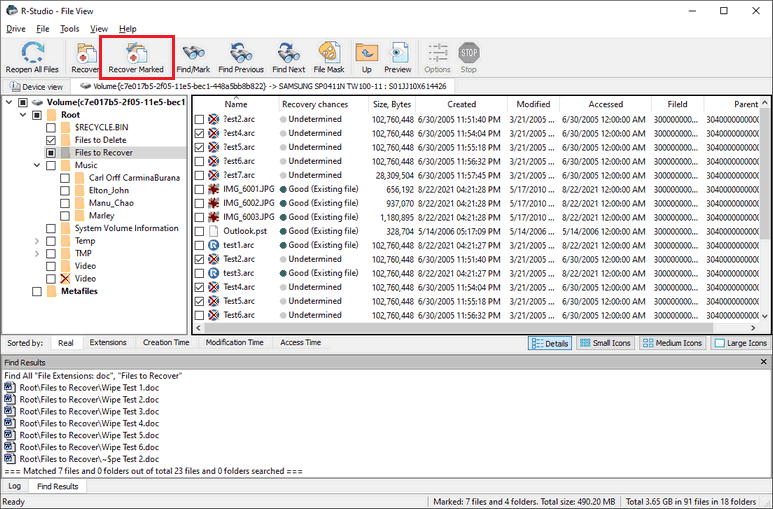The image size is (773, 509).
Task: Uncheck the Files to Delete folder checkbox
Action: (51, 141)
